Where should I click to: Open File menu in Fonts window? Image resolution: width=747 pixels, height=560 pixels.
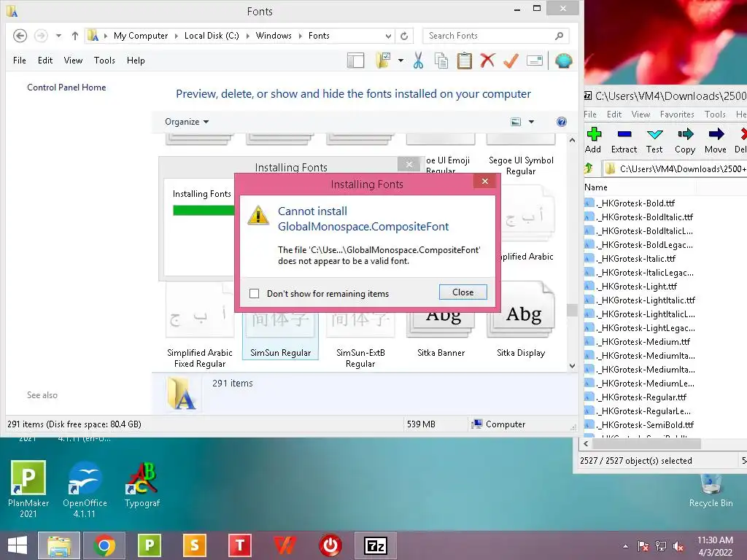(20, 61)
